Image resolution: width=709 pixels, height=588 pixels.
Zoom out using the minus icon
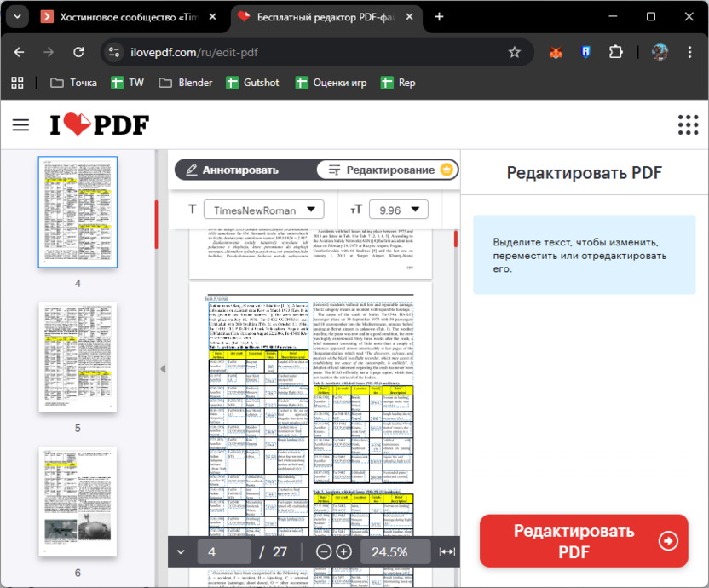[324, 551]
